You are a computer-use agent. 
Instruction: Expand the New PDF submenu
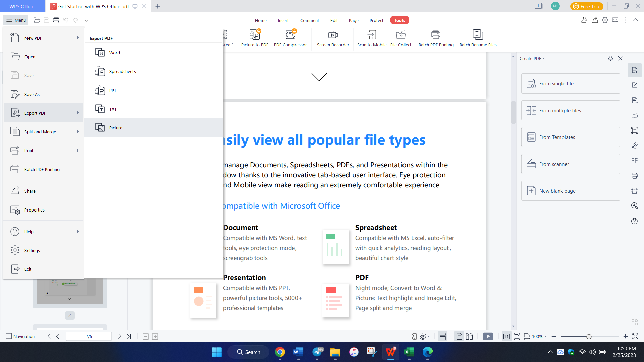pyautogui.click(x=43, y=38)
